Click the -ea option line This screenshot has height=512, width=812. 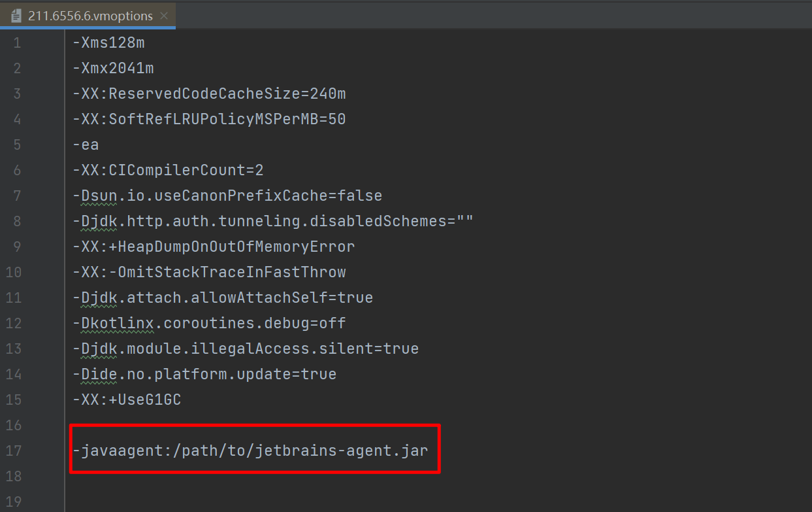point(86,145)
